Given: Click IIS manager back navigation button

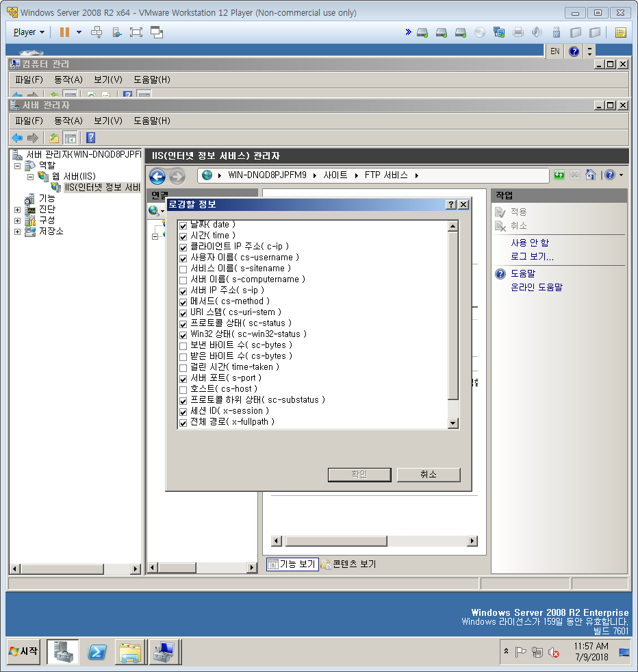Looking at the screenshot, I should point(157,176).
